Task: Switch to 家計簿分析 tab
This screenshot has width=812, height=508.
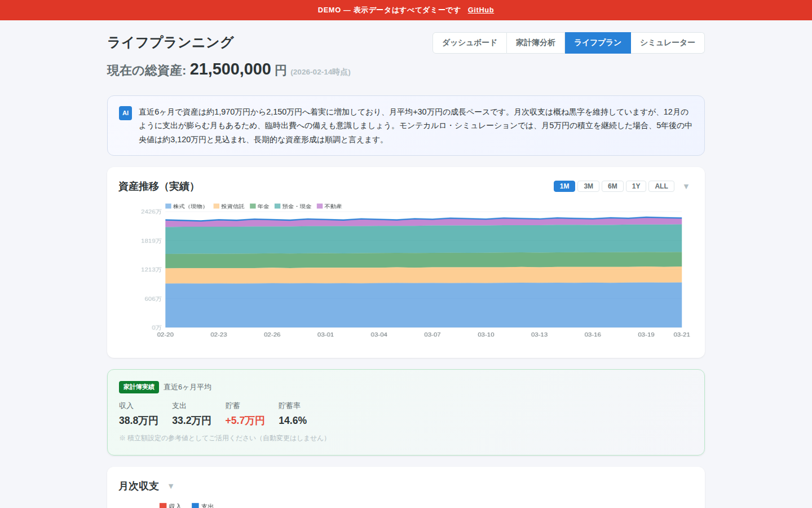Action: pyautogui.click(x=536, y=43)
